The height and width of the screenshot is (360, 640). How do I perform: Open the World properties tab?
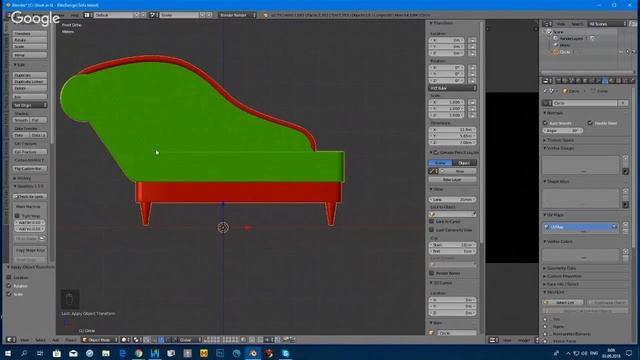pos(578,81)
